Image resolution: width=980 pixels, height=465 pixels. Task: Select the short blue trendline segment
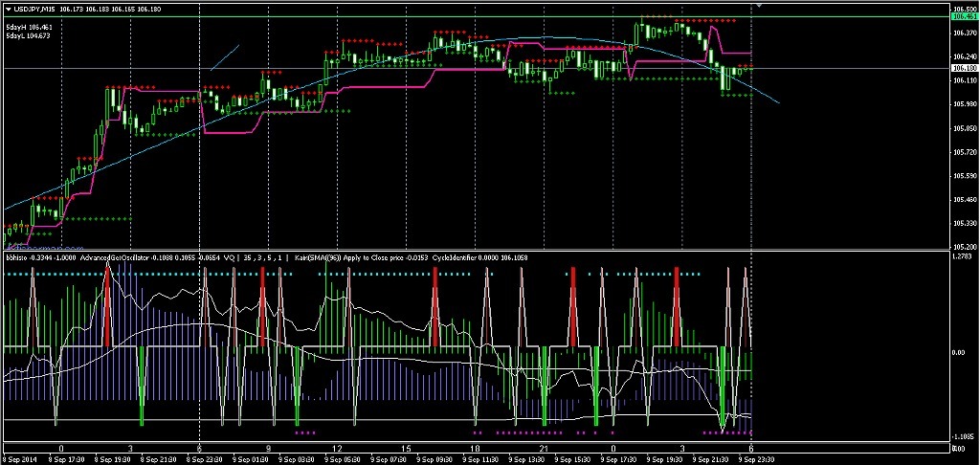click(224, 56)
